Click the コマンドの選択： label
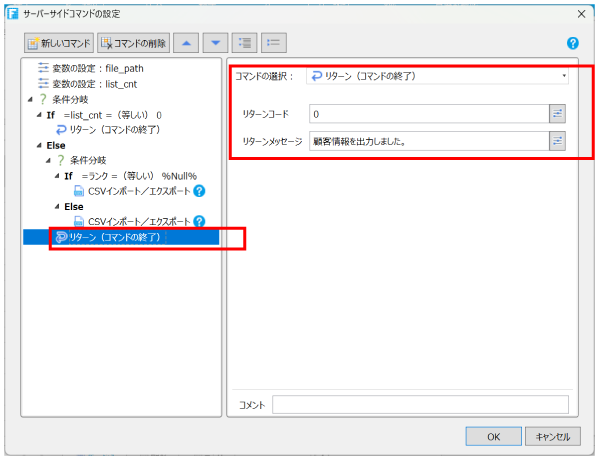The width and height of the screenshot is (600, 459). (264, 76)
